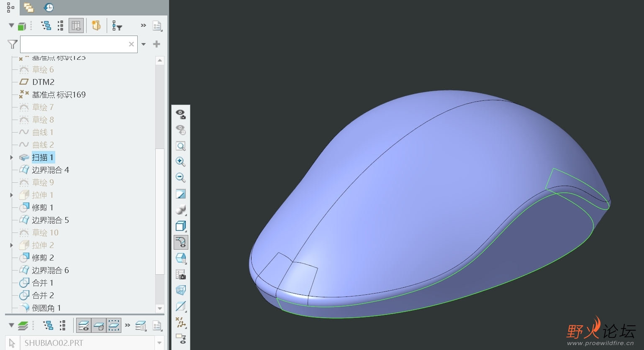
Task: Click the Refit view icon
Action: (180, 146)
